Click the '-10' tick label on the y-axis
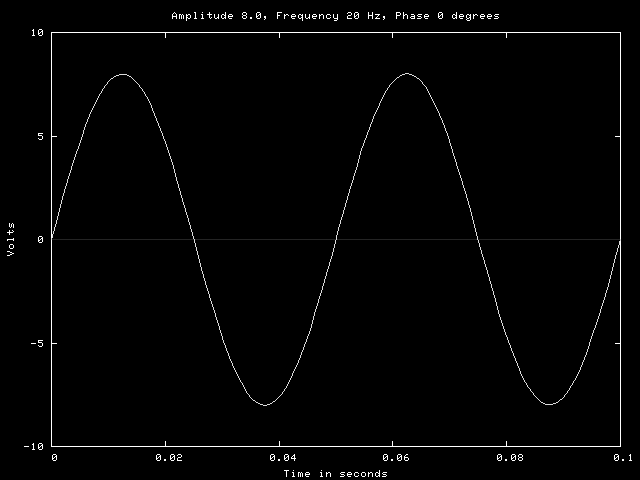Image resolution: width=640 pixels, height=480 pixels. (x=34, y=446)
